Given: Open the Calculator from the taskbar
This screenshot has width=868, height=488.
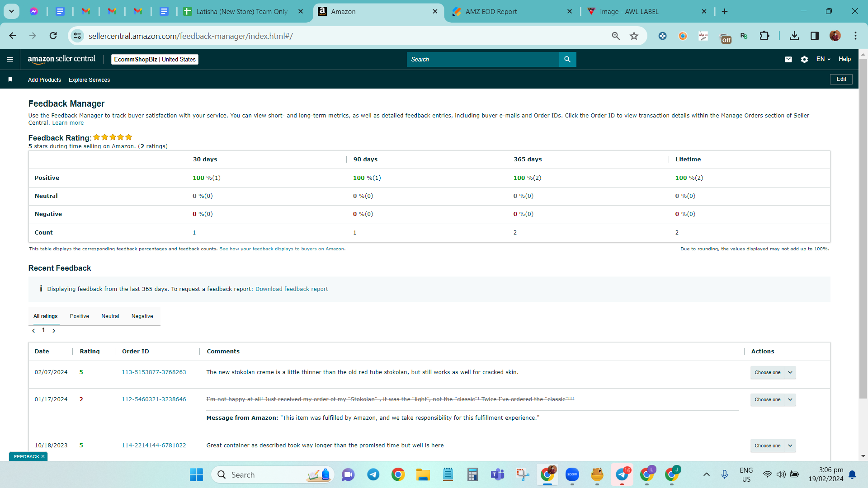Looking at the screenshot, I should 472,475.
